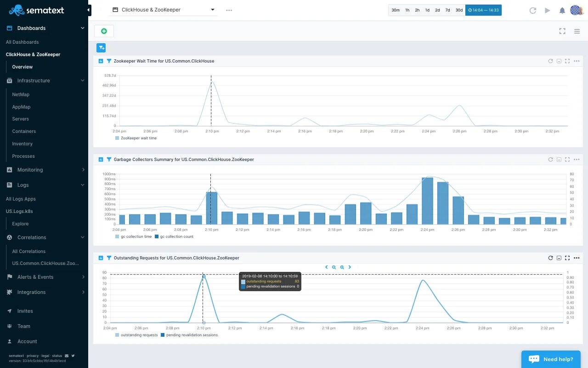Minimize the Zookeeper Wait Time panel

click(x=559, y=61)
